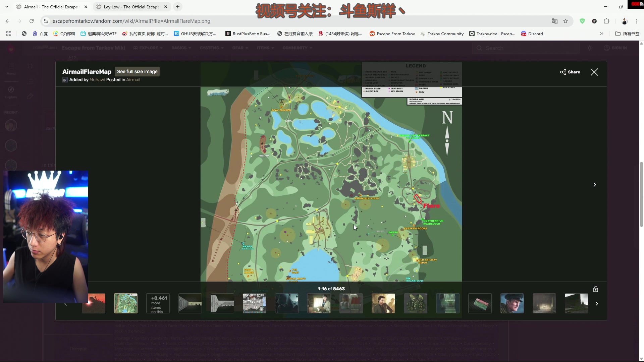644x362 pixels.
Task: Open the Chrome three-dot menu
Action: [x=637, y=21]
